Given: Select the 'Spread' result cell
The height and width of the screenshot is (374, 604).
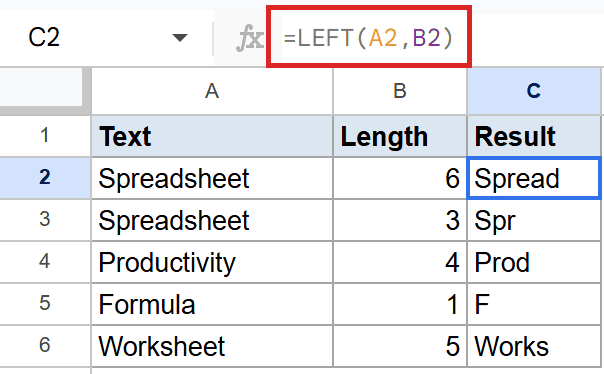Looking at the screenshot, I should pyautogui.click(x=534, y=178).
